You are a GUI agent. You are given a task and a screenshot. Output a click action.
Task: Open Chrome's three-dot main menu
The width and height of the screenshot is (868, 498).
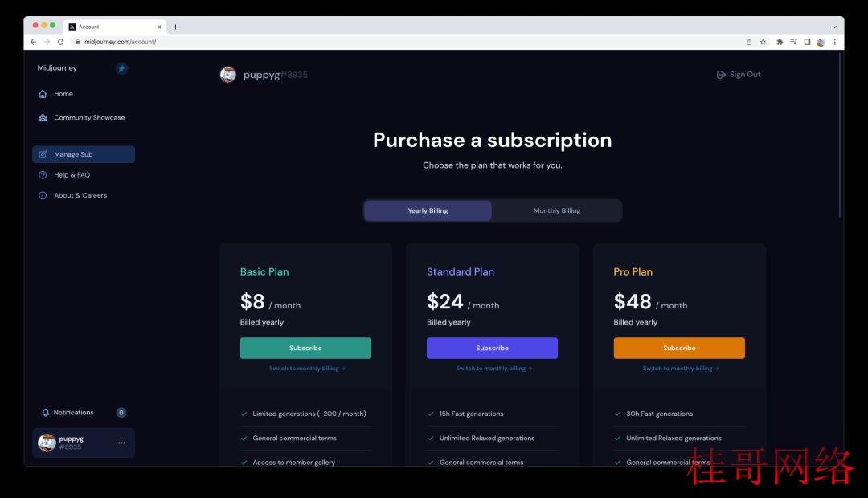[835, 42]
